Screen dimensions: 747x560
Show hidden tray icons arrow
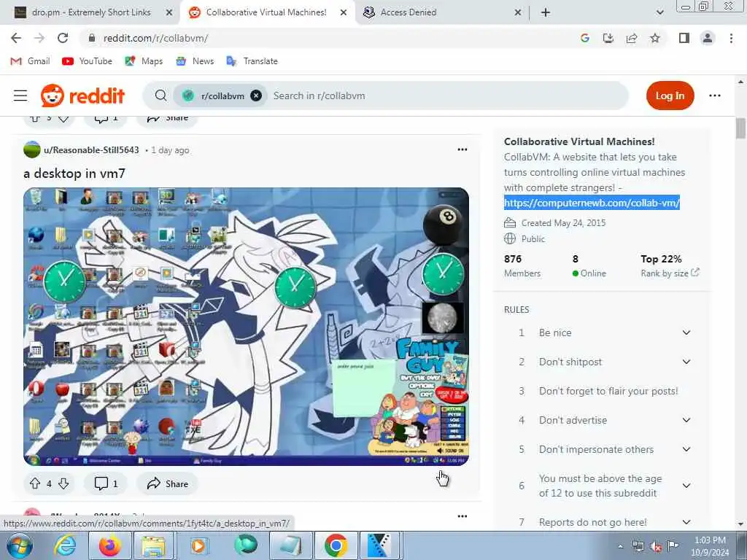coord(620,547)
